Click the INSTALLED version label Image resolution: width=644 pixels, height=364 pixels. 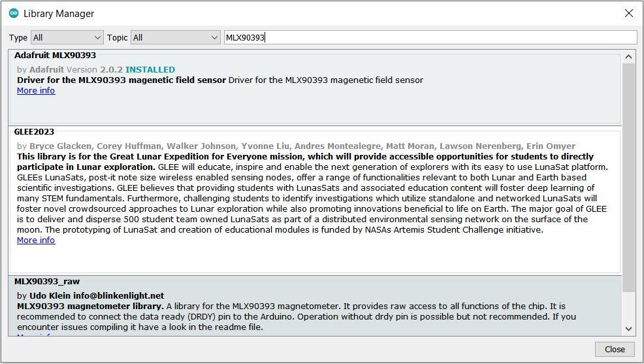[x=150, y=69]
